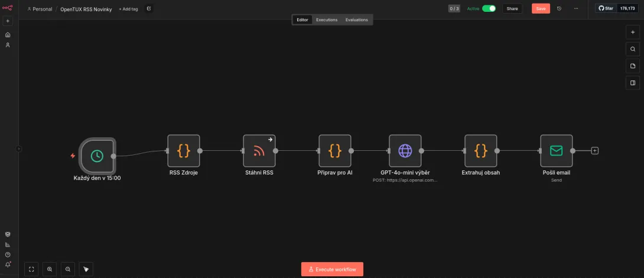Click the icon next to Add tag
This screenshot has width=644, height=278.
coord(149,9)
